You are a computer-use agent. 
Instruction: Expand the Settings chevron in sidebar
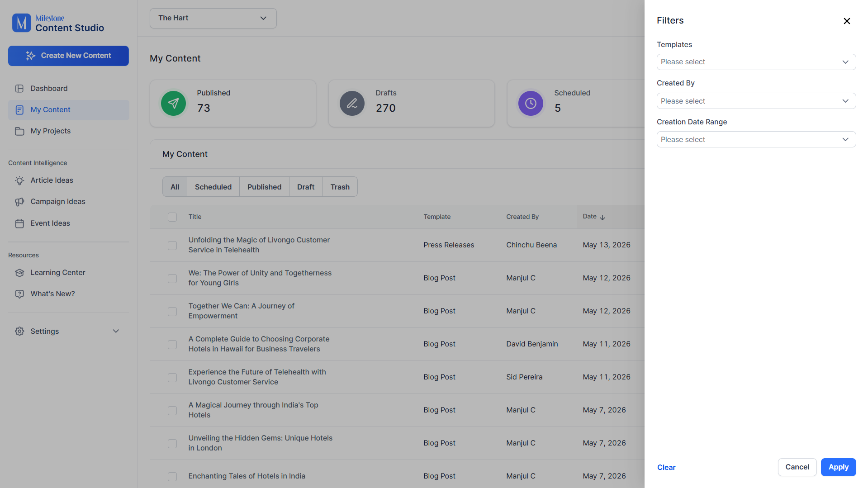(x=116, y=332)
